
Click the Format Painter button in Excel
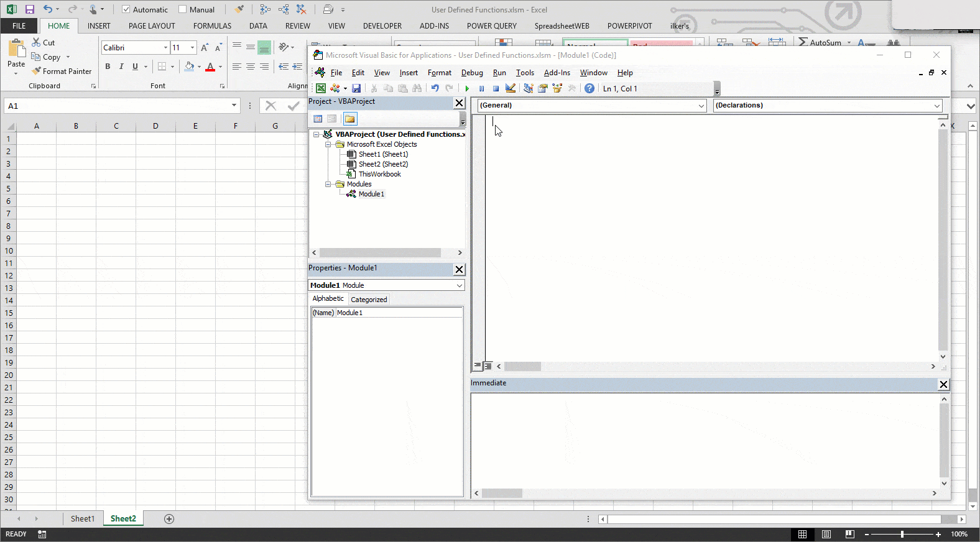coord(62,71)
